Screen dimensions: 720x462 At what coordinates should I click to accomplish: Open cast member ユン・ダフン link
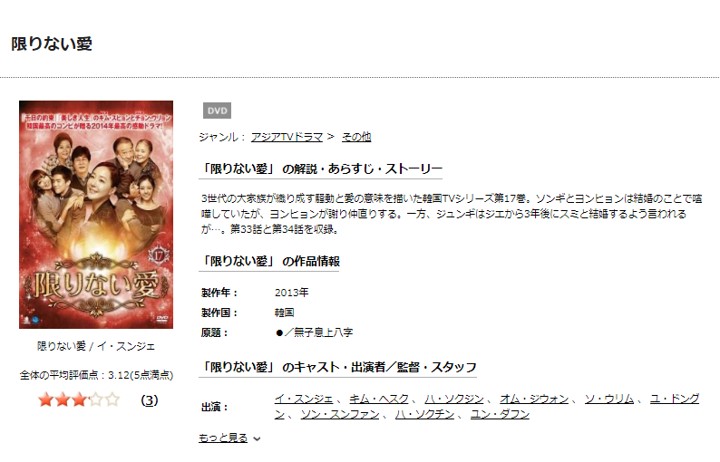(500, 415)
